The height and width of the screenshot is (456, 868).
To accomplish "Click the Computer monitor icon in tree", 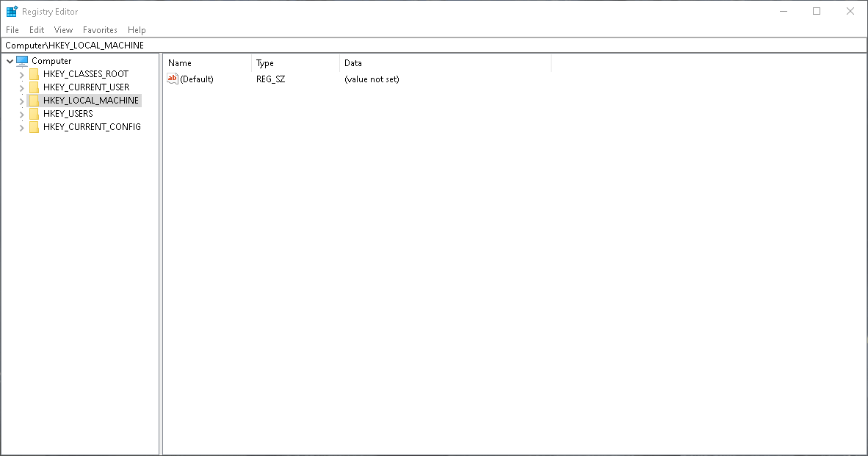I will click(x=22, y=61).
